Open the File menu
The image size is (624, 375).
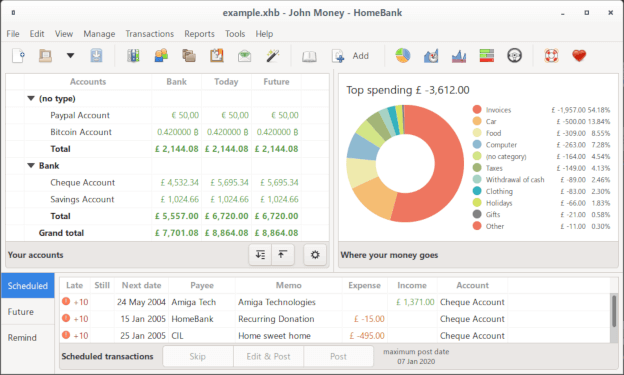point(13,34)
